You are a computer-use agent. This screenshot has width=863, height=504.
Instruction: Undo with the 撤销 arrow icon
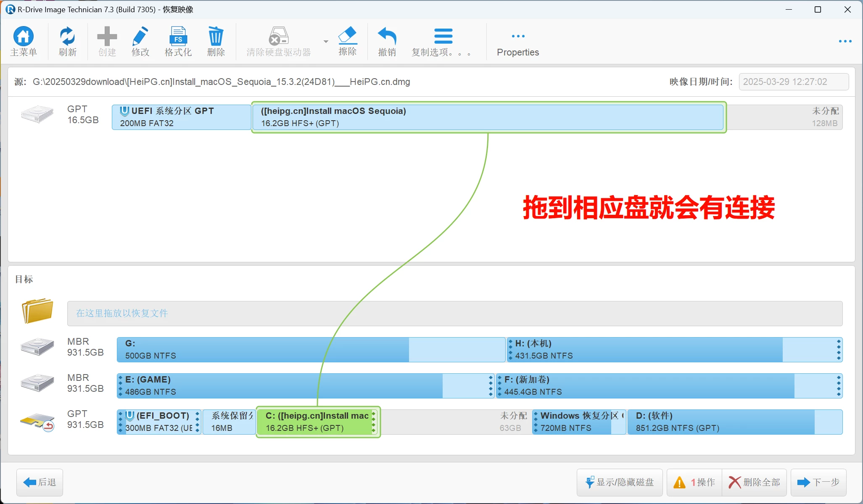pos(387,41)
